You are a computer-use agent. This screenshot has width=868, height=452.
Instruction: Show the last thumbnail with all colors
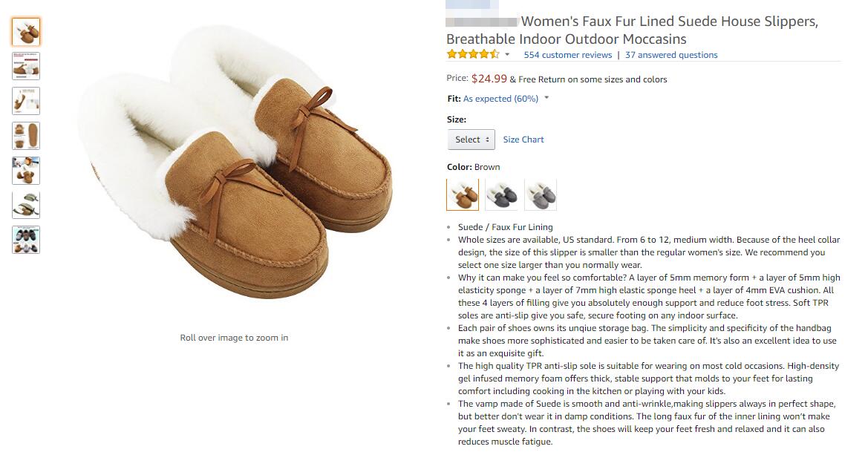26,240
